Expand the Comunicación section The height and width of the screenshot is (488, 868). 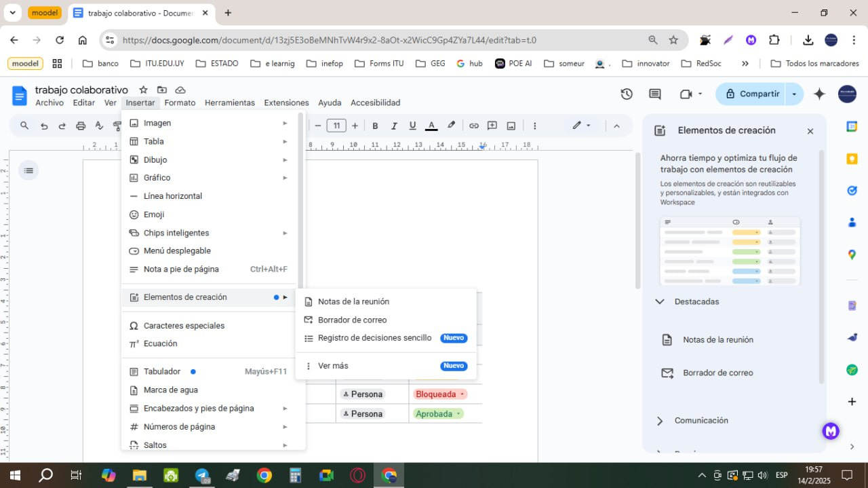[660, 421]
